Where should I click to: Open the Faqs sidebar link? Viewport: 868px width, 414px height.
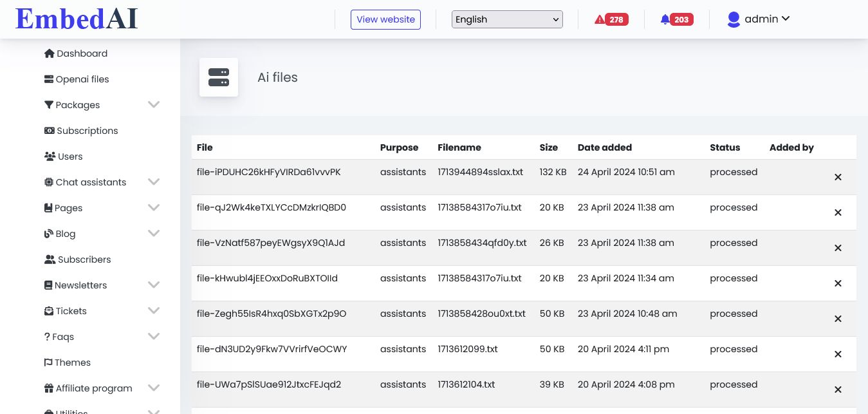(59, 337)
